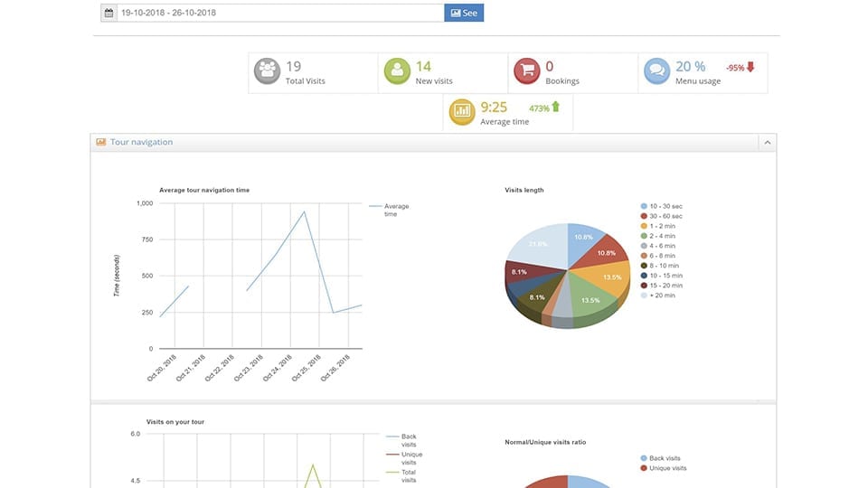The height and width of the screenshot is (488, 868).
Task: Click the 14 New visits value
Action: tap(423, 66)
